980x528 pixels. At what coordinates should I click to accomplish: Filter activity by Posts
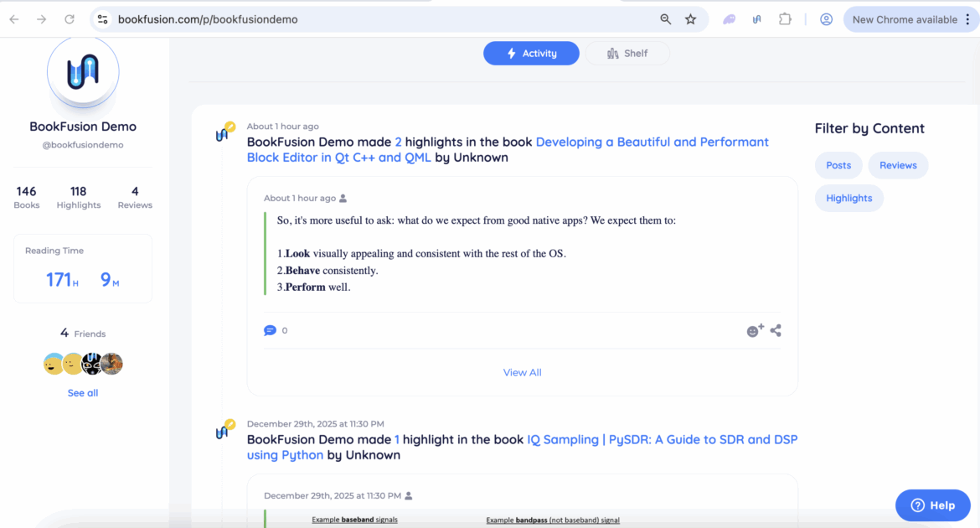838,165
